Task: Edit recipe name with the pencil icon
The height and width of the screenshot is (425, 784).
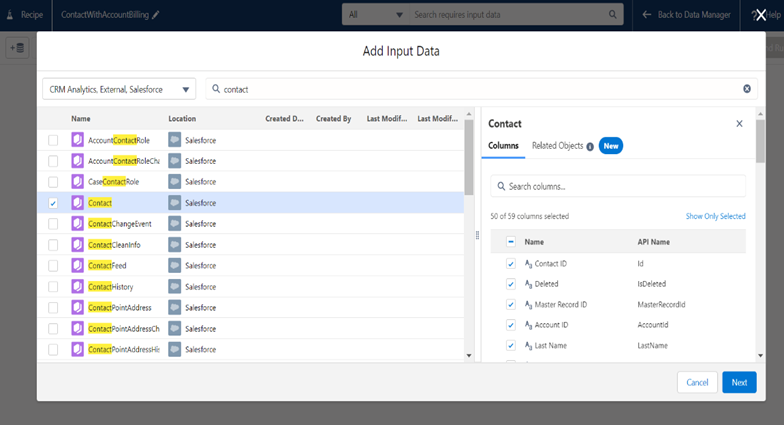Action: 156,14
